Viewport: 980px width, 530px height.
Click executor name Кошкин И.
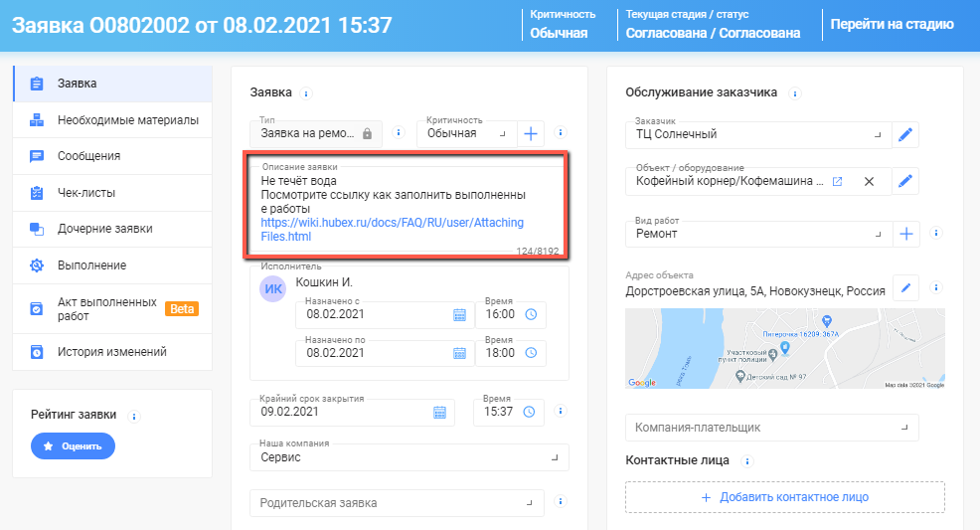point(324,282)
